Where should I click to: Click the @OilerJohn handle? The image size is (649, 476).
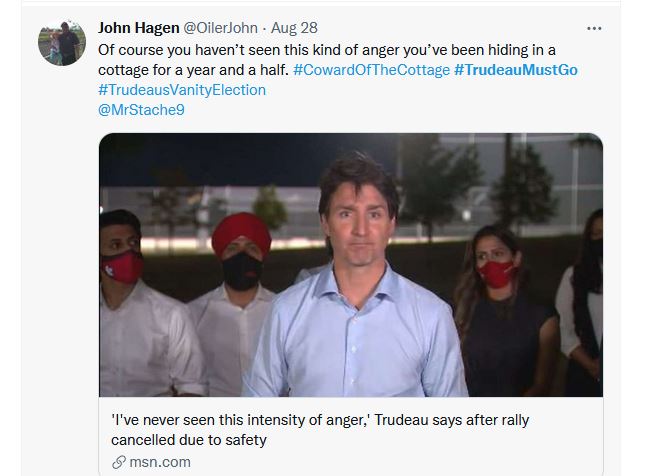point(220,28)
